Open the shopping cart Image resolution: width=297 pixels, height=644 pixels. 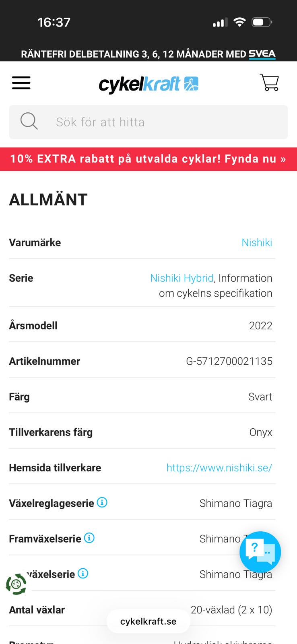pos(269,83)
